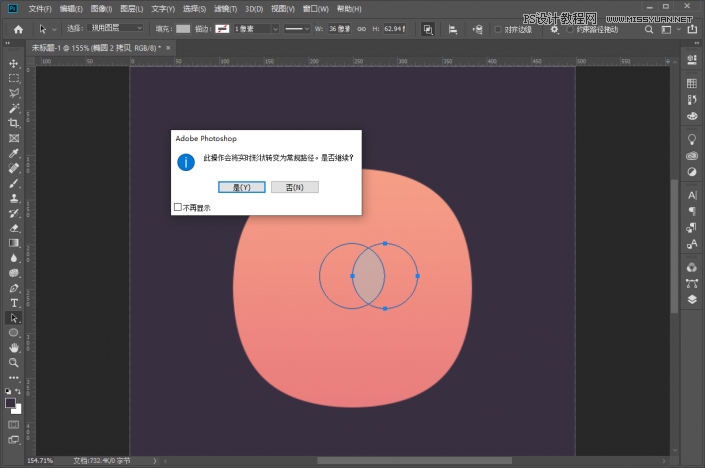Check the 不再显示 checkbox

pyautogui.click(x=178, y=208)
